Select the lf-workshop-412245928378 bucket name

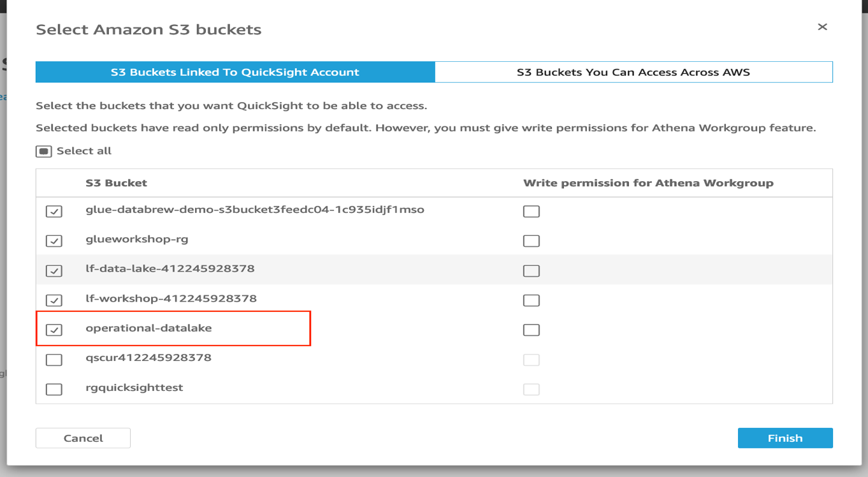(171, 298)
